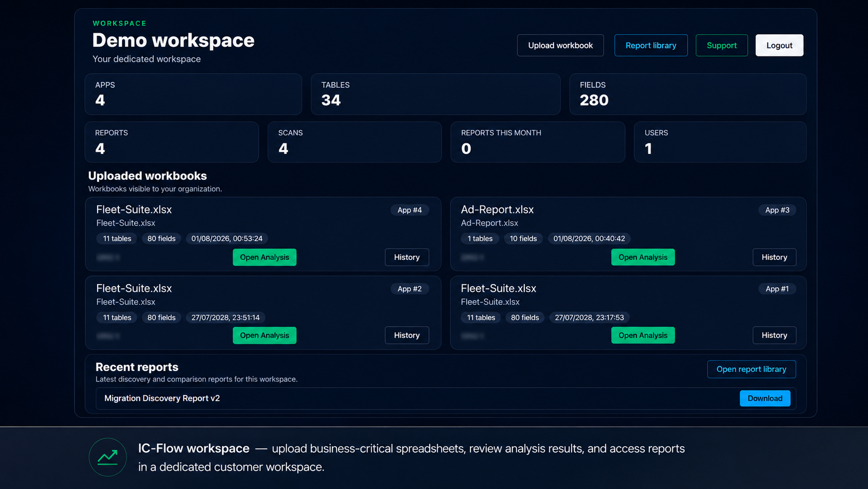Click the 01/08/2026, 00:53:24 timestamp
Image resolution: width=868 pixels, height=489 pixels.
(x=227, y=239)
